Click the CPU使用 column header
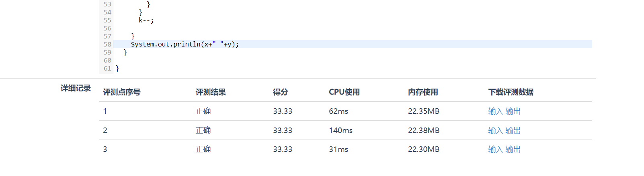Image resolution: width=644 pixels, height=176 pixels. coord(344,92)
